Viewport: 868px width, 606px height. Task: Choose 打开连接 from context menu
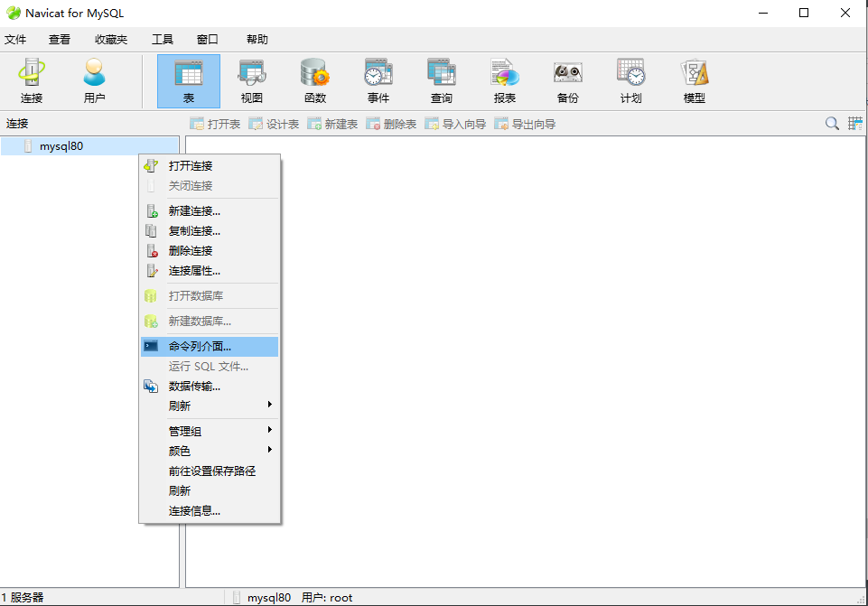click(210, 165)
